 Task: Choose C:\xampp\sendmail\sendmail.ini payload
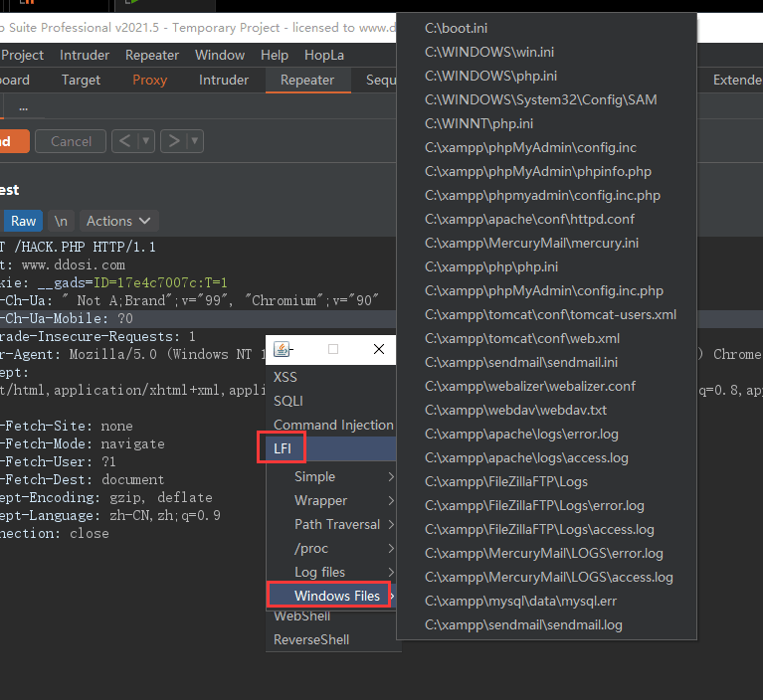point(546,362)
